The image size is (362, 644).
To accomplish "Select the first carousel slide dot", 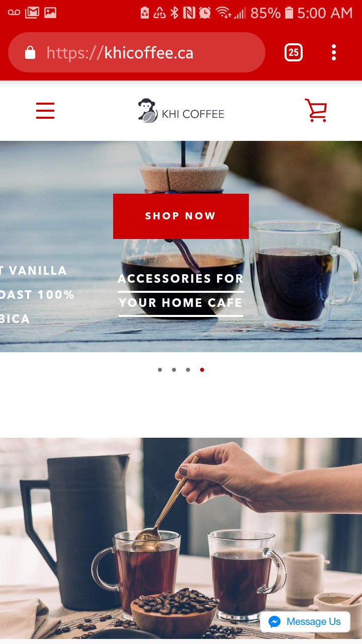I will (x=160, y=370).
